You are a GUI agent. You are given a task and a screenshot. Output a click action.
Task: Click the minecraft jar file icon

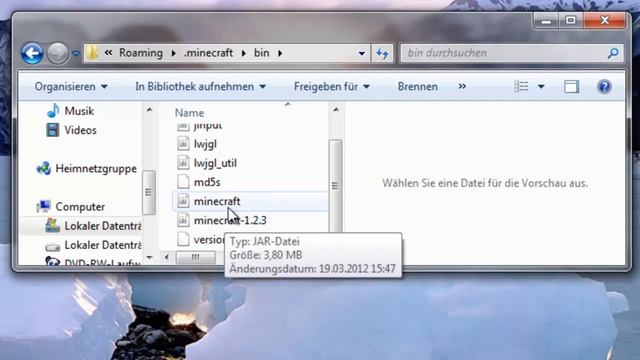[183, 201]
